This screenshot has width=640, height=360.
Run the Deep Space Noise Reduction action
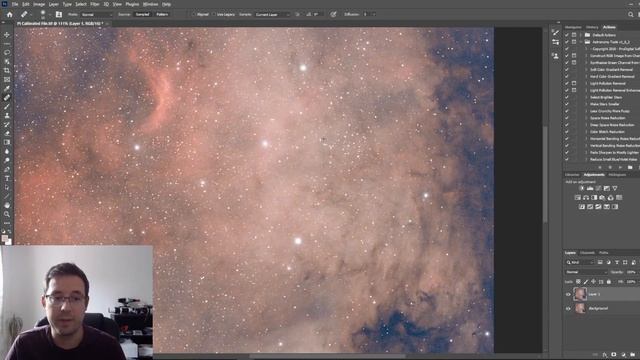coord(612,125)
